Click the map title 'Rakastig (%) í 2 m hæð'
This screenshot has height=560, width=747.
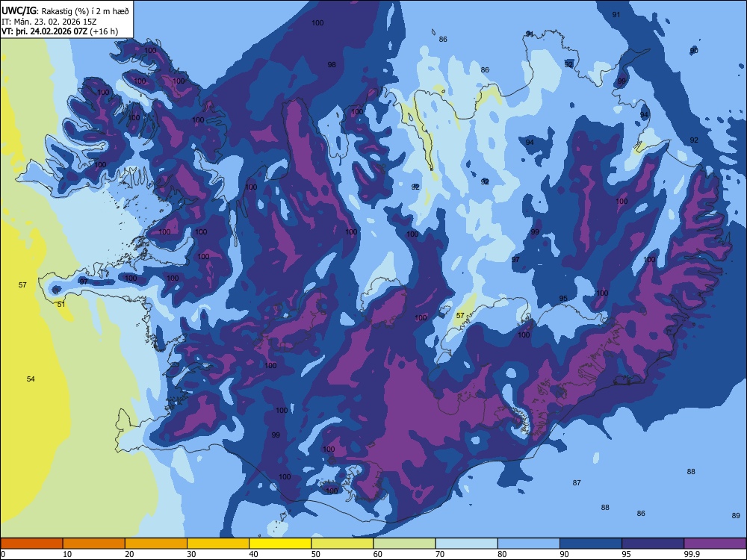coord(85,11)
